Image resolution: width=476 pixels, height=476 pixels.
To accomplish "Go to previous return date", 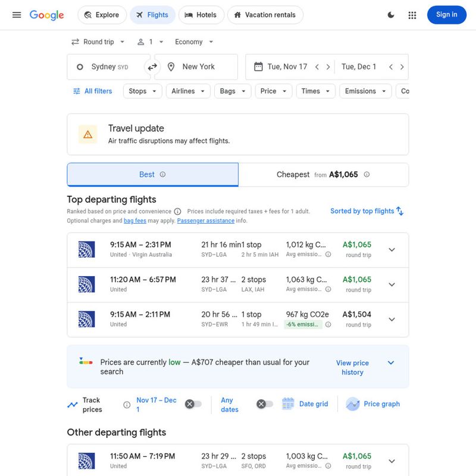I will point(391,67).
